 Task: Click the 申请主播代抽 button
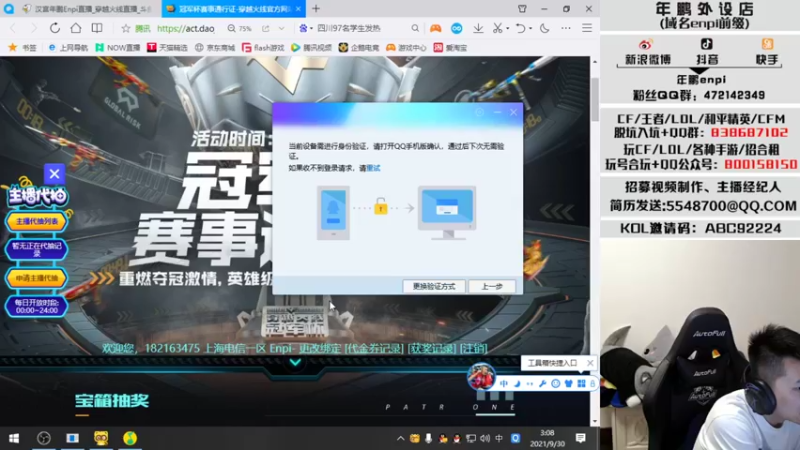click(36, 278)
